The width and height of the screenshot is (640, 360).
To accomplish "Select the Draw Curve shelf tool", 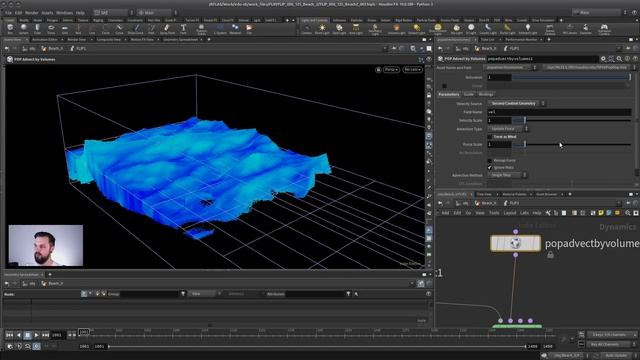I will (x=136, y=29).
